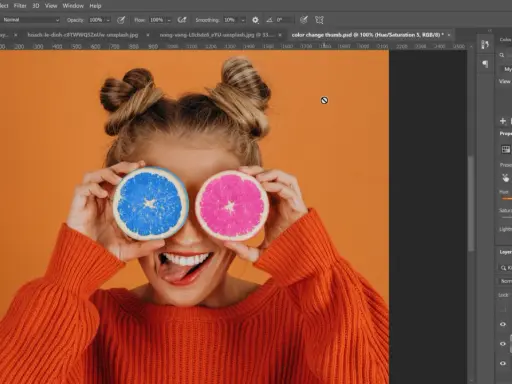Adjust the Hue slider in Properties
Screen dimensions: 512x384
[x=507, y=199]
